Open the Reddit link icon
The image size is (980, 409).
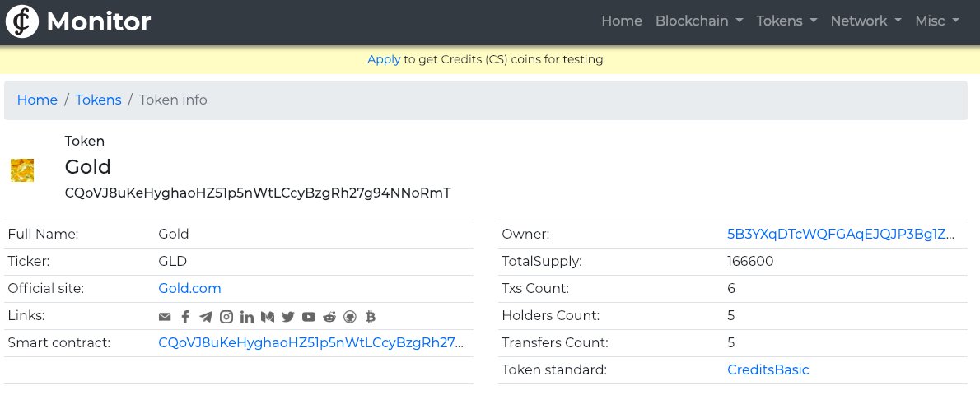tap(329, 317)
